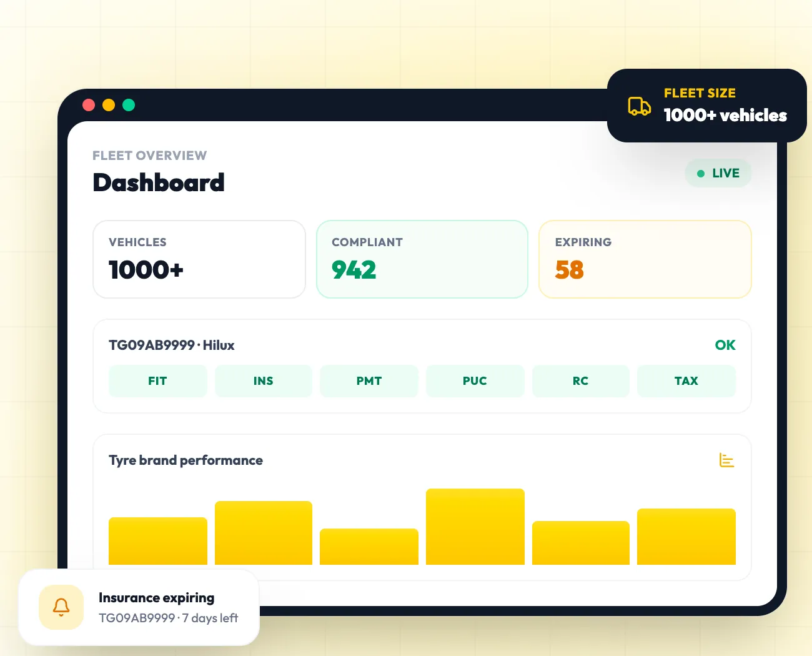Click the fourth, tallest tyre performance bar
The image size is (812, 656).
(x=475, y=527)
